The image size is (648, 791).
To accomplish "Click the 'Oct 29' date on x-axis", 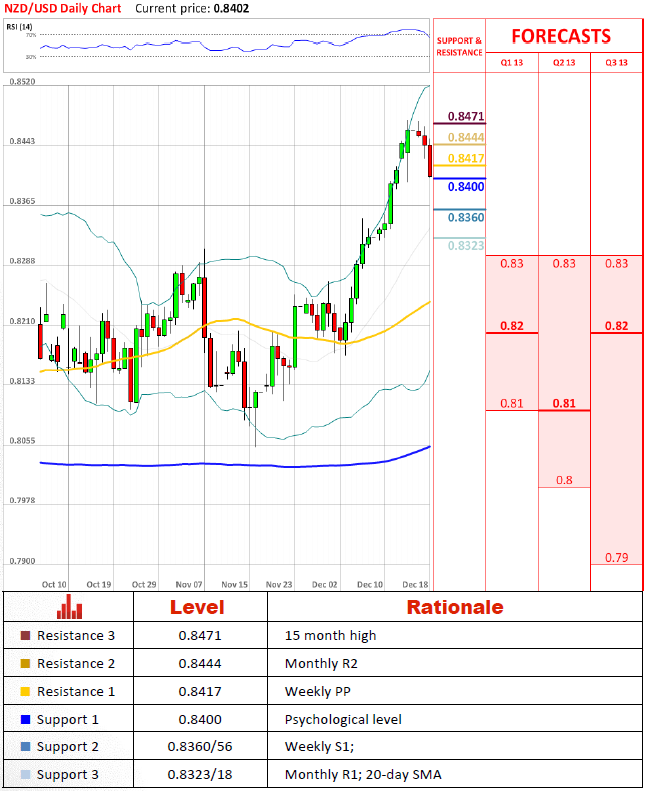I will pyautogui.click(x=144, y=585).
